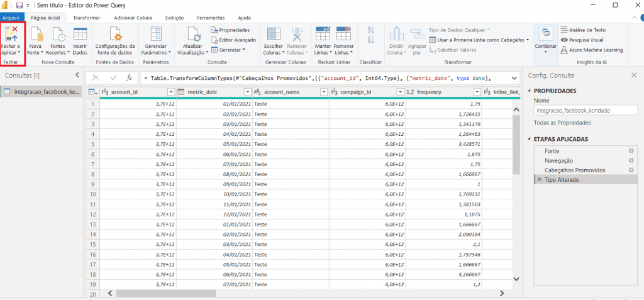Image resolution: width=644 pixels, height=300 pixels.
Task: Open the Nova Fonte icon
Action: coord(35,35)
